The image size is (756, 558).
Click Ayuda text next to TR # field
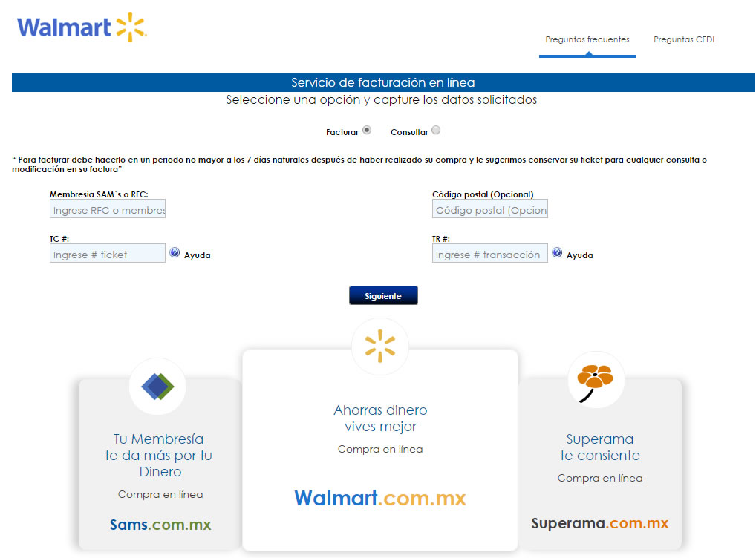580,255
